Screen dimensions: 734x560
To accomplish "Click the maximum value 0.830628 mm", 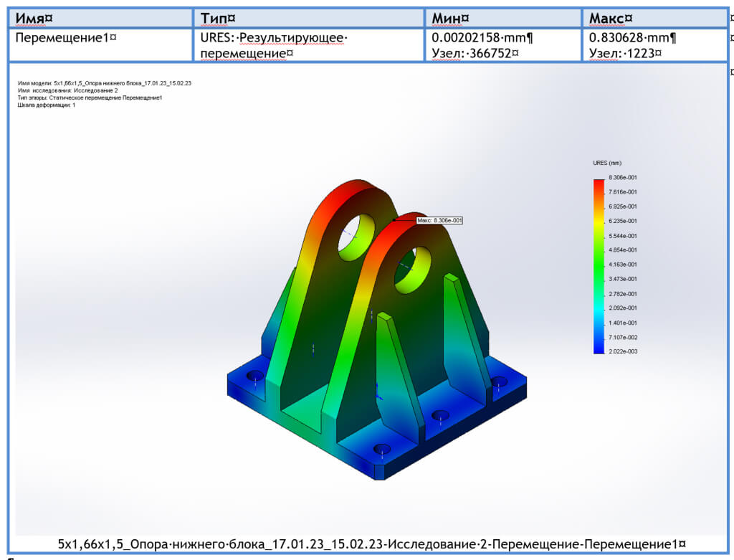I will pos(632,38).
